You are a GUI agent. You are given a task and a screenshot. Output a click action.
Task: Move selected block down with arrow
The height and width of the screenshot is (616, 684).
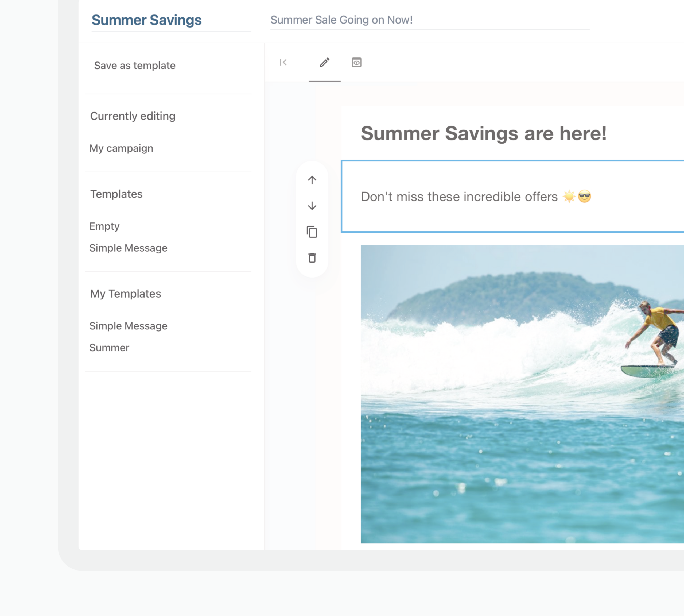[312, 206]
